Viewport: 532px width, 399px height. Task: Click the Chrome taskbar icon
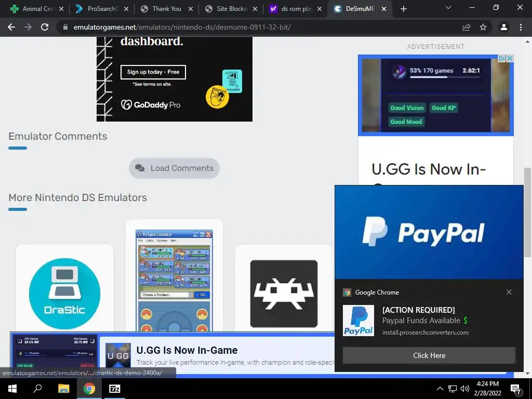(x=89, y=389)
